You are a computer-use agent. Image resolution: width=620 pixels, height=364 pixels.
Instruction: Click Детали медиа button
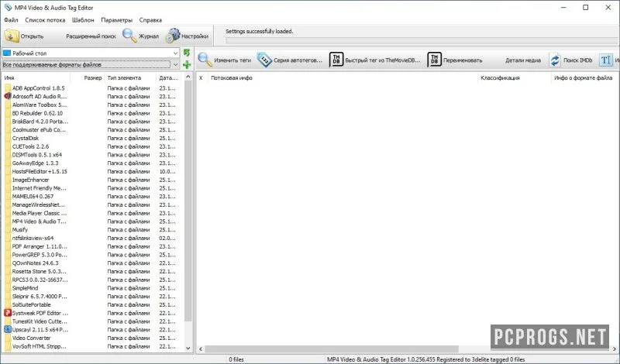pos(522,60)
